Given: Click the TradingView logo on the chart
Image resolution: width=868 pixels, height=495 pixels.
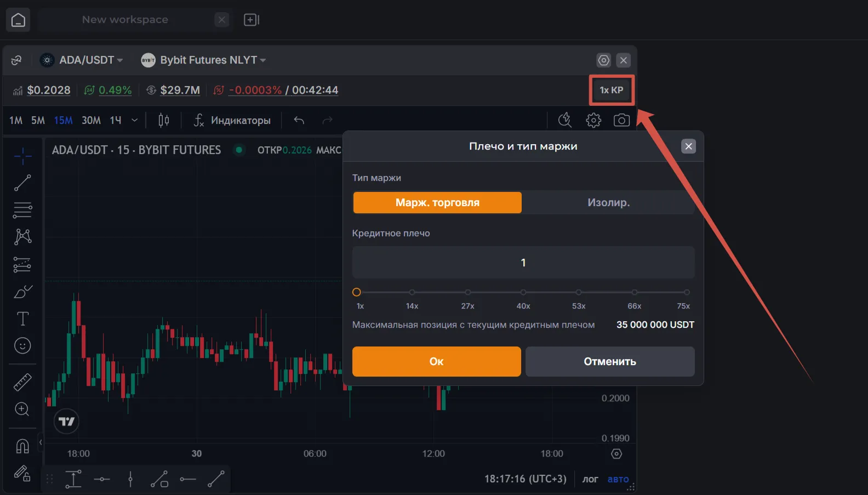Looking at the screenshot, I should [x=66, y=422].
